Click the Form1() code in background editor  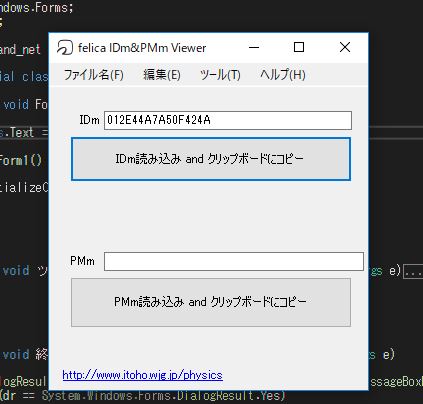[x=21, y=160]
